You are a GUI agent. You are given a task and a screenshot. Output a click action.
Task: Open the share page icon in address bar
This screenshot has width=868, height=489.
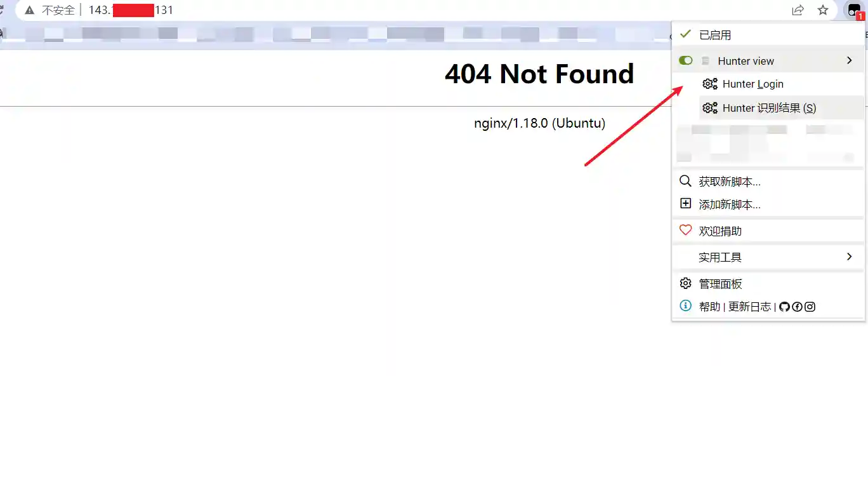coord(798,10)
